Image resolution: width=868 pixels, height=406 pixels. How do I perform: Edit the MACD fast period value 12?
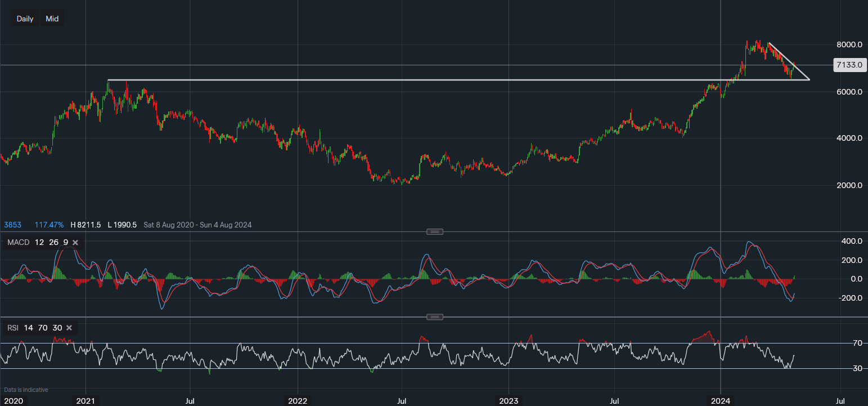click(39, 242)
